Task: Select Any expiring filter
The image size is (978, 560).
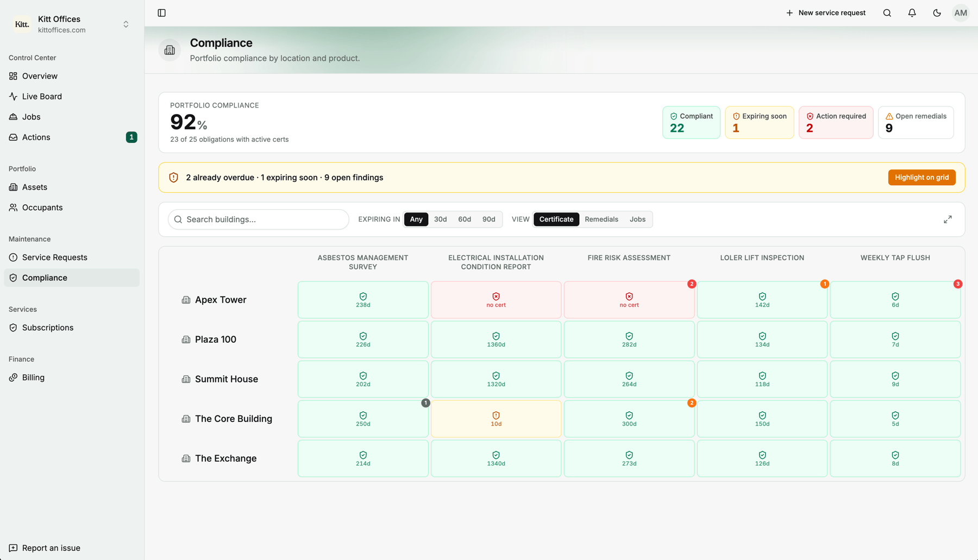Action: point(416,219)
